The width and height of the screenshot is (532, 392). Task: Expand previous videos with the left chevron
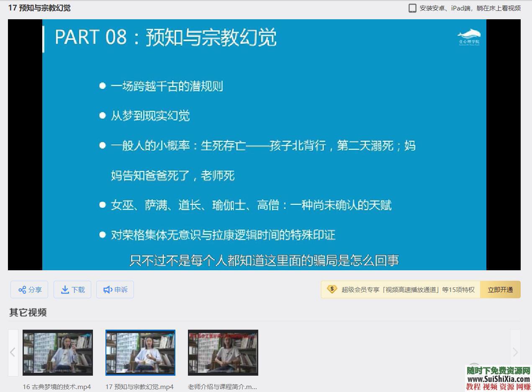[x=13, y=353]
